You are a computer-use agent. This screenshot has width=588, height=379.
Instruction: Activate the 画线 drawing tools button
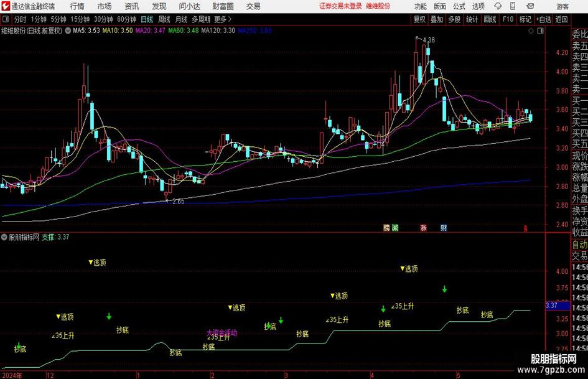[x=490, y=19]
